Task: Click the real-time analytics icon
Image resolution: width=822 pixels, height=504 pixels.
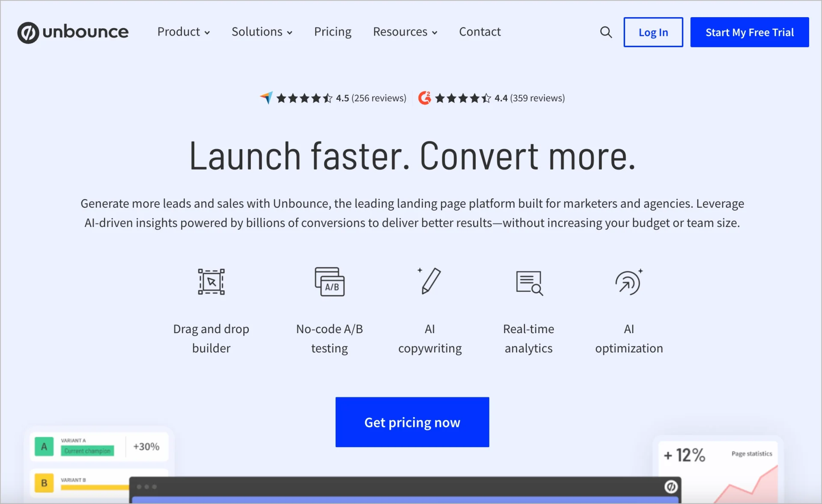Action: pyautogui.click(x=529, y=282)
